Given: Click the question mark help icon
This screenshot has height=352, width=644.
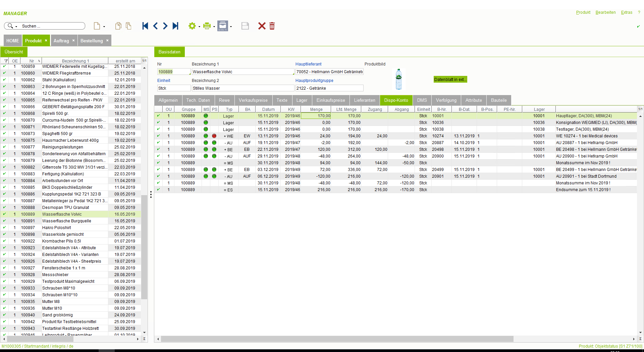Looking at the screenshot, I should tap(639, 12).
